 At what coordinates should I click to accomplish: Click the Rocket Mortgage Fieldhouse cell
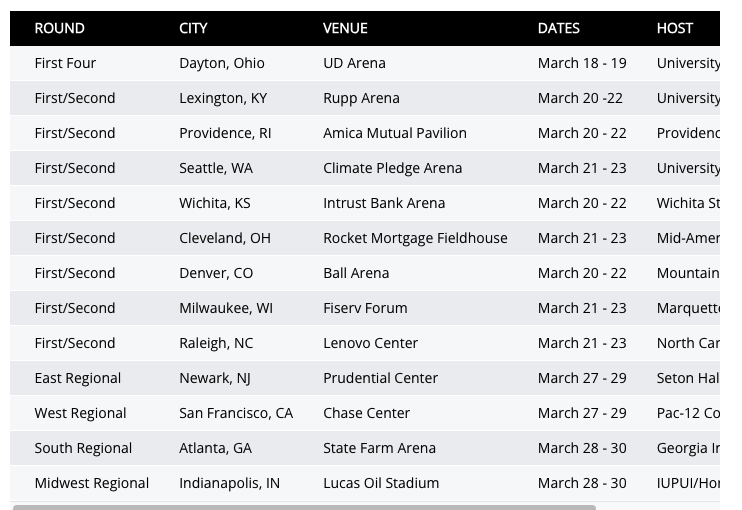415,238
